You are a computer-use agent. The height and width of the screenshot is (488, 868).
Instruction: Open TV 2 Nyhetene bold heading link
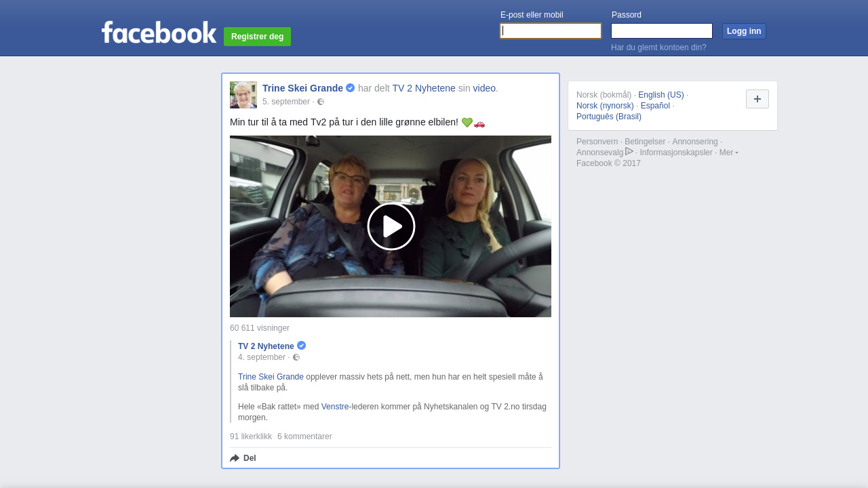click(x=266, y=346)
